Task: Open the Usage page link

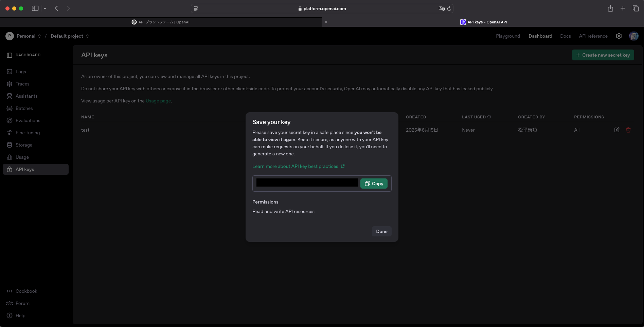Action: click(x=158, y=101)
